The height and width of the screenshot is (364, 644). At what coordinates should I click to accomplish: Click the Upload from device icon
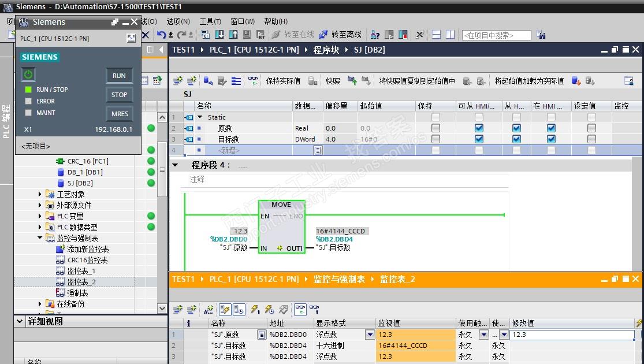point(233,35)
